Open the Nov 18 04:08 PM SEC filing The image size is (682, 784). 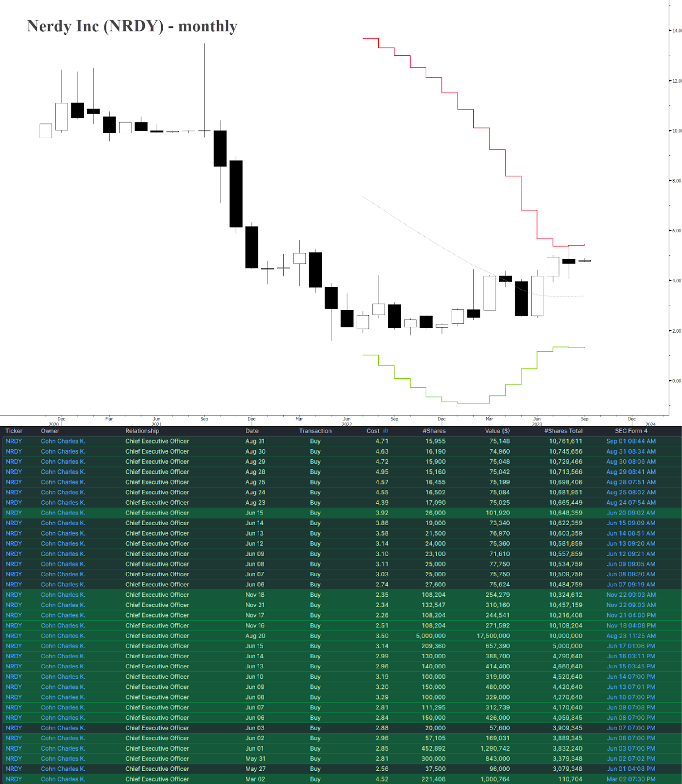(631, 626)
